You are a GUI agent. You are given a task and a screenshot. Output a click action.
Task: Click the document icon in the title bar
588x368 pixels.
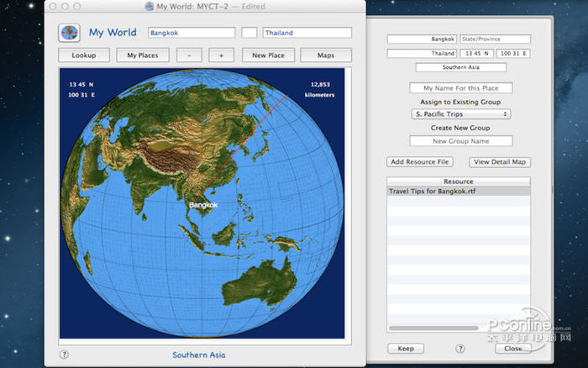pos(150,7)
